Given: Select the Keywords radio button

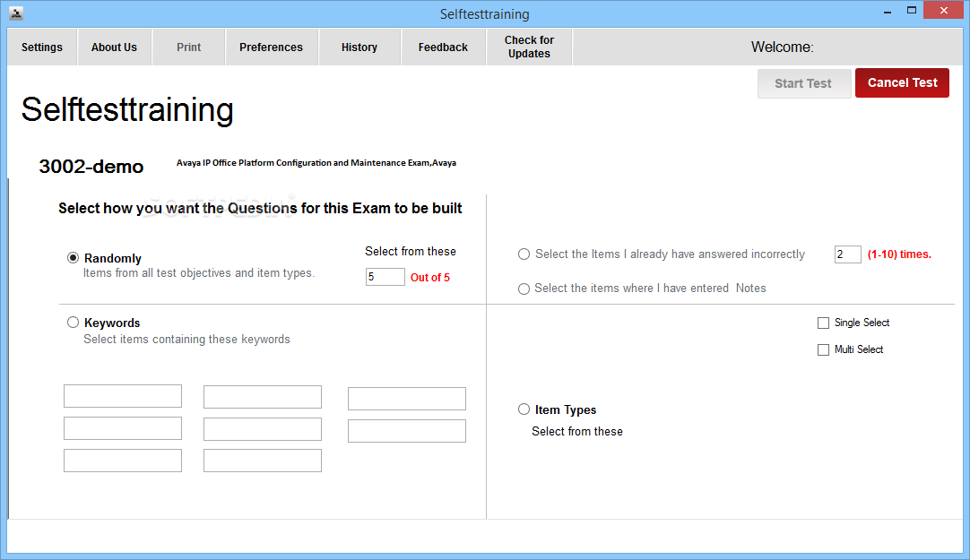Looking at the screenshot, I should tap(73, 322).
